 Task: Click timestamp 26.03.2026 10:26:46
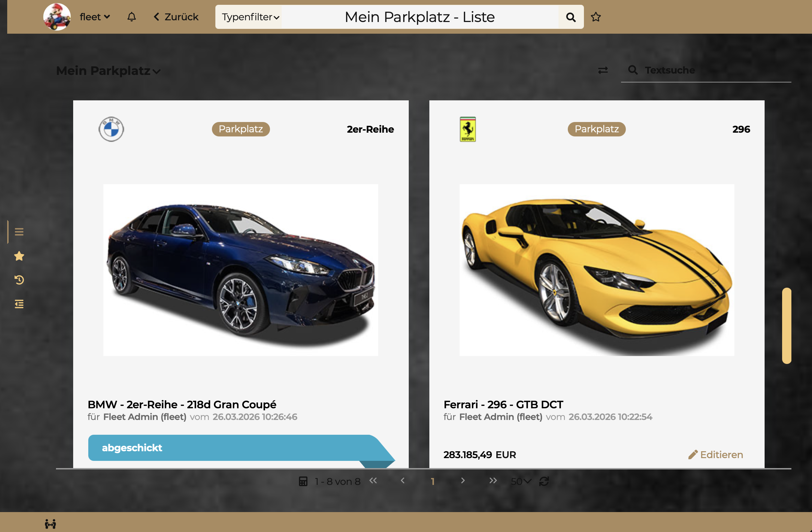(x=255, y=417)
